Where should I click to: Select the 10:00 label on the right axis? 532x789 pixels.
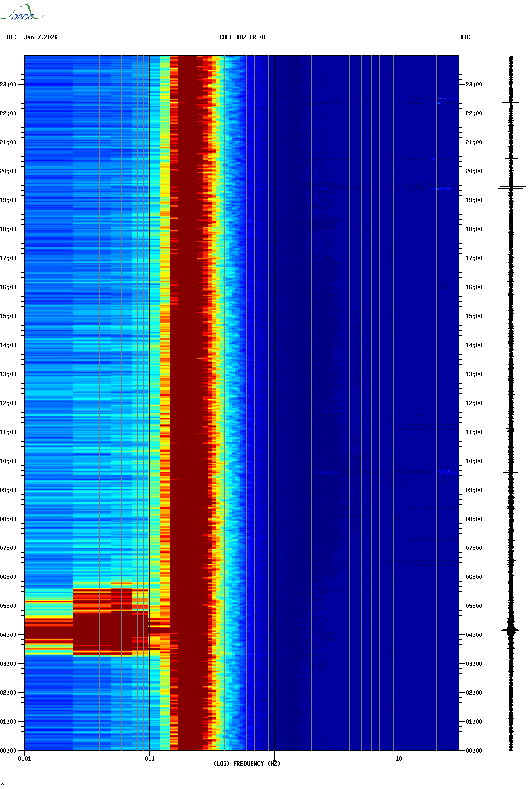click(x=474, y=461)
